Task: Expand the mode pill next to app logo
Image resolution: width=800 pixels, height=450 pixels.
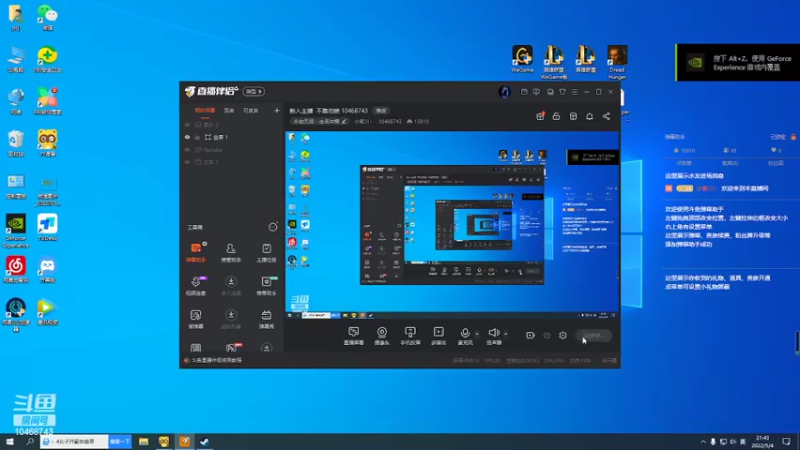Action: coord(254,91)
